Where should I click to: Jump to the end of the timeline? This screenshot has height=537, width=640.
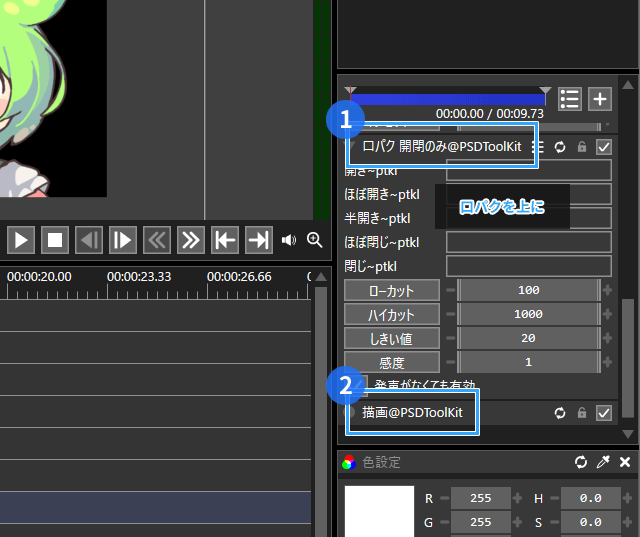coord(258,240)
